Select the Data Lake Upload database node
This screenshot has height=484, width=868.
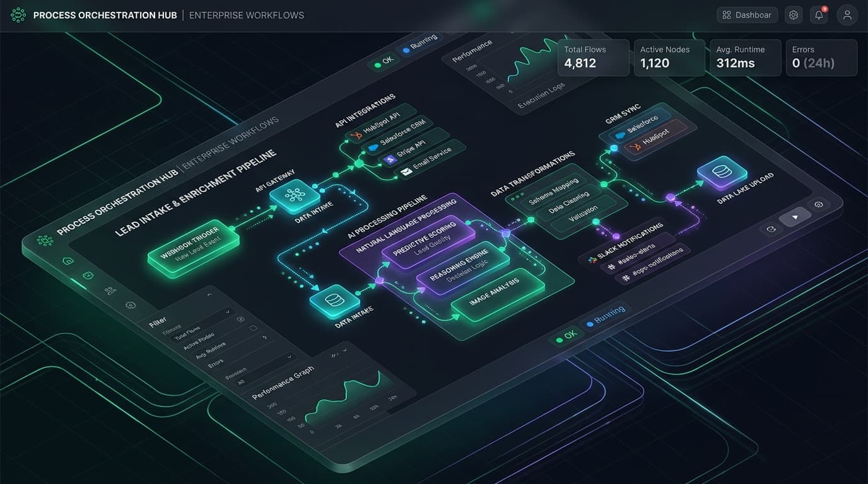pyautogui.click(x=722, y=171)
